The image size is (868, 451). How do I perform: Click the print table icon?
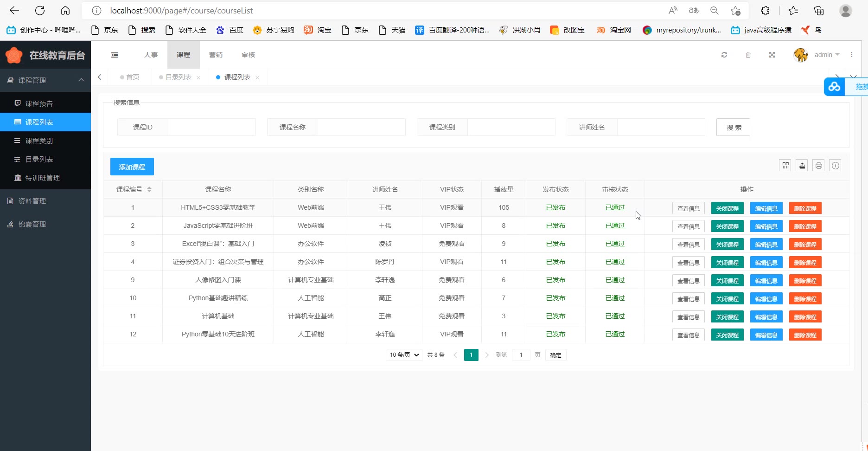click(x=818, y=166)
